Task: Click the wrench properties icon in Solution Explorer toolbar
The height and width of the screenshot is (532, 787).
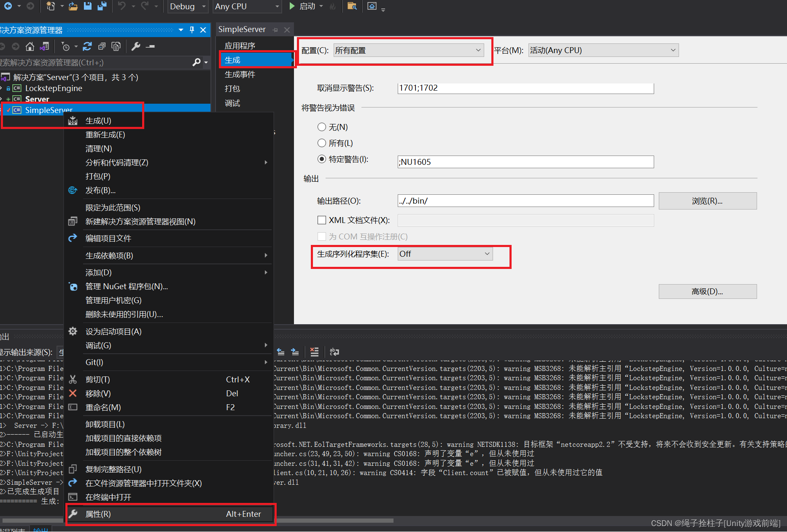Action: pos(136,46)
